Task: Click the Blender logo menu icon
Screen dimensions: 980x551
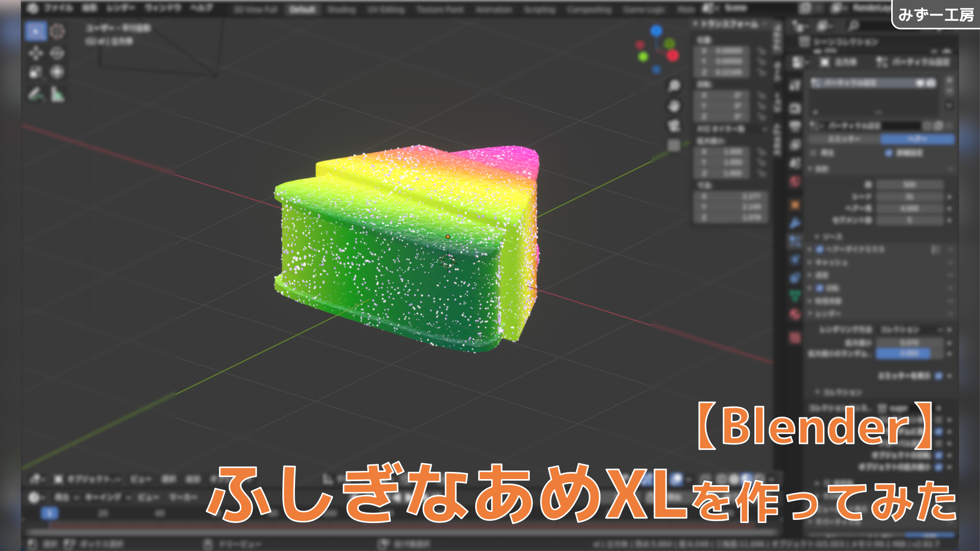Action: [x=33, y=8]
